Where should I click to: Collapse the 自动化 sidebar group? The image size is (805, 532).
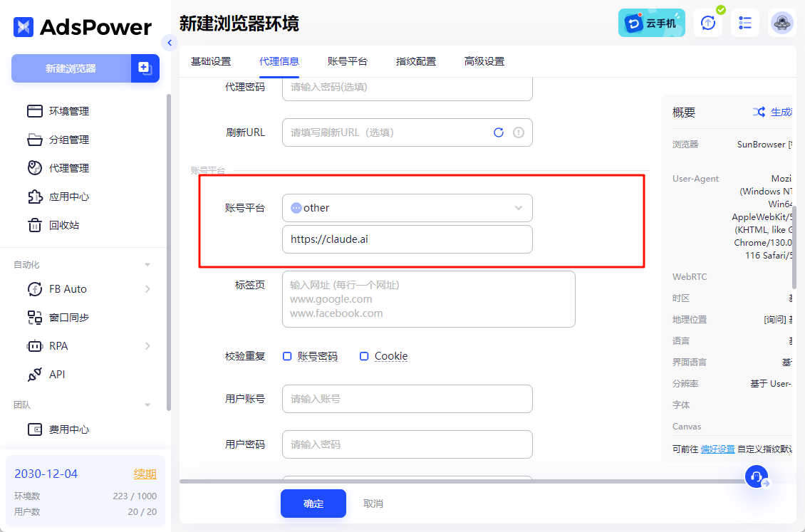147,264
